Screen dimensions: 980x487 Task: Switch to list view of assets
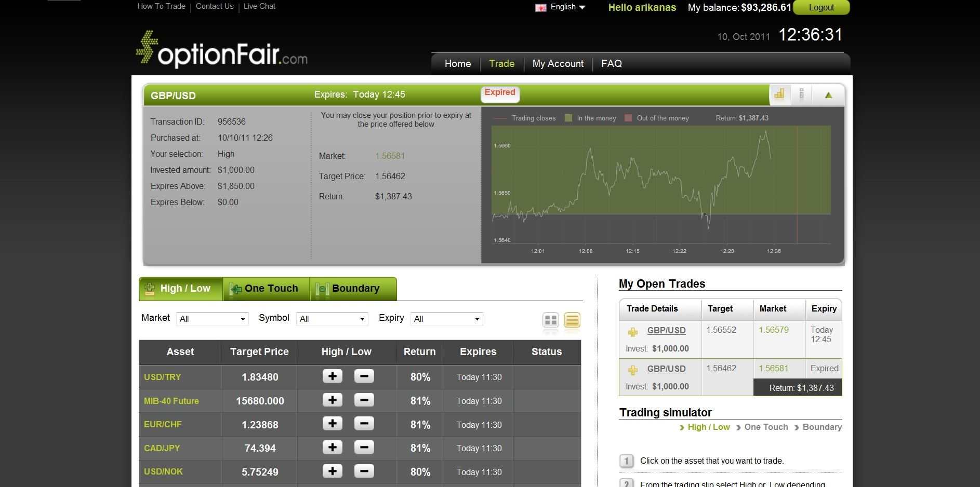(572, 320)
